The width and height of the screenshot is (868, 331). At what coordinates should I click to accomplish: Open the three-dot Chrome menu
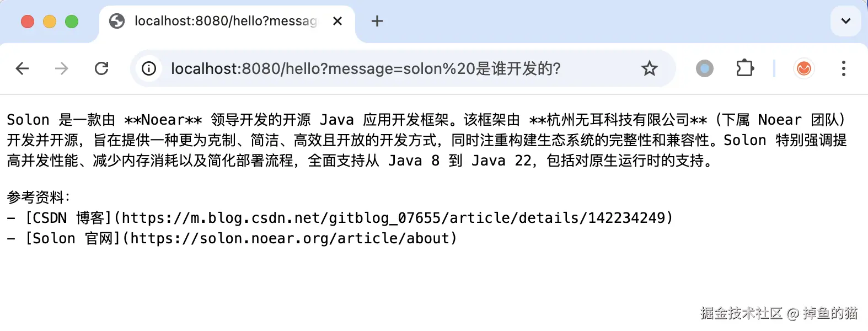(x=843, y=68)
